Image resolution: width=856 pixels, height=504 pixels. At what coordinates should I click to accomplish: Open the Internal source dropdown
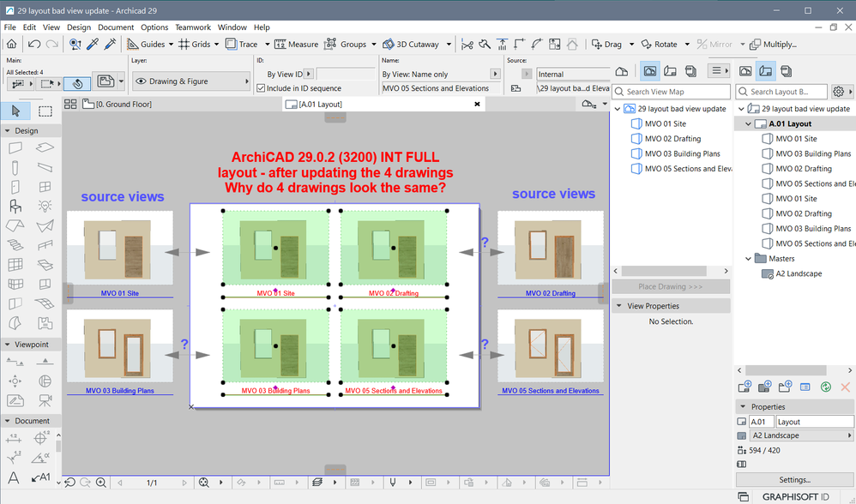tap(573, 74)
